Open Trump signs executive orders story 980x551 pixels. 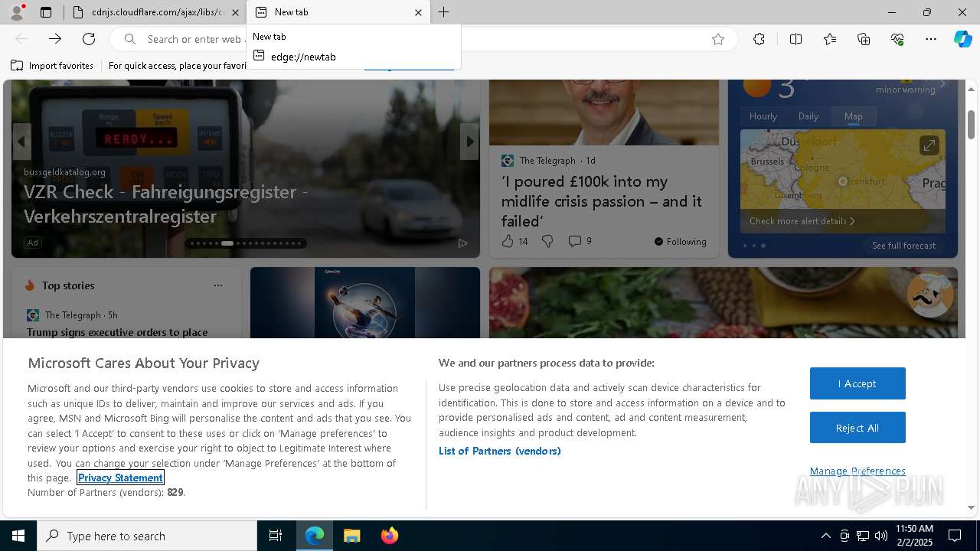point(117,332)
